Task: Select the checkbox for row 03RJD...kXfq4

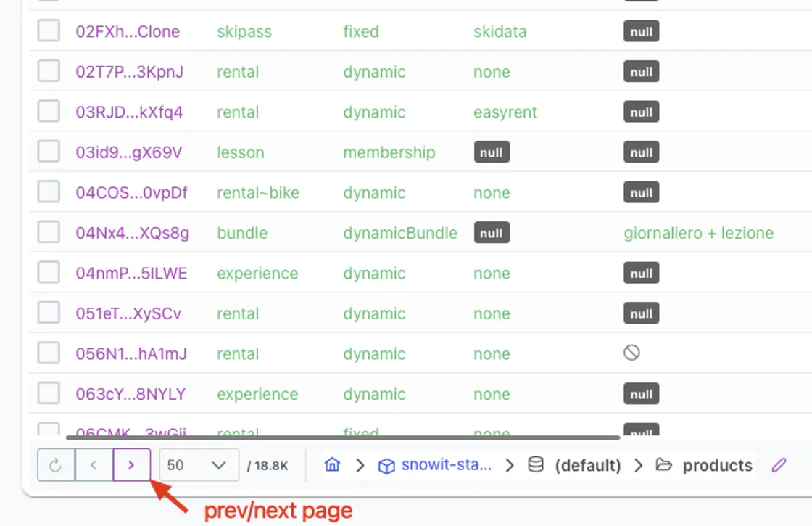Action: click(49, 112)
